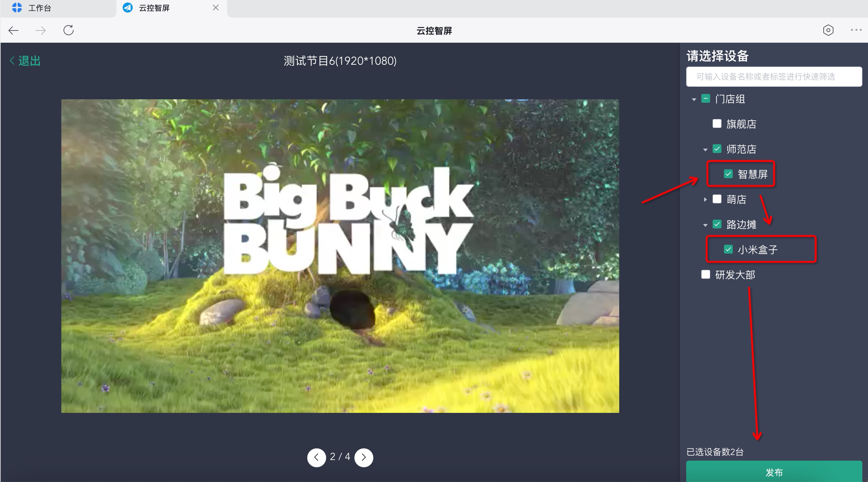Select the 智慧屏 device label
The image size is (868, 482).
[752, 174]
